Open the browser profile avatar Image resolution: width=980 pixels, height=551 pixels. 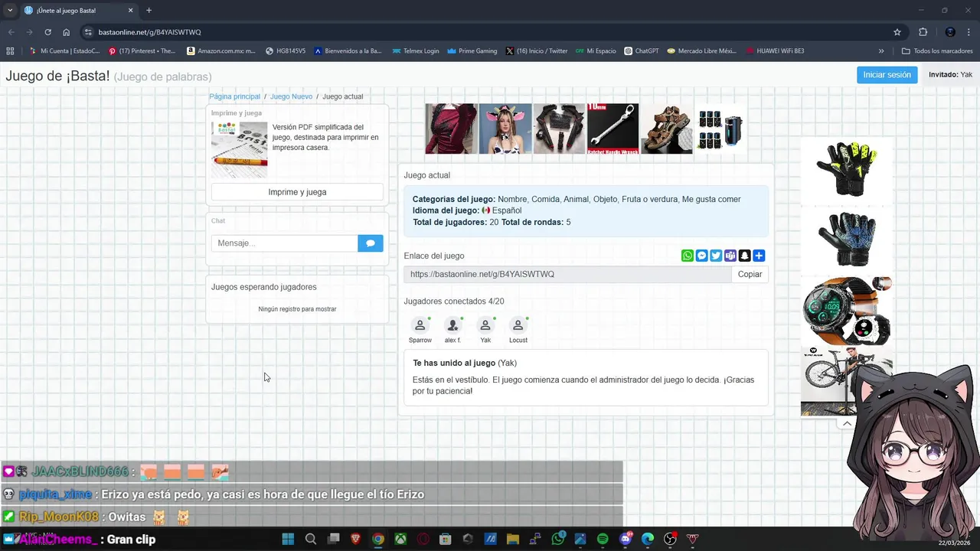pos(950,32)
